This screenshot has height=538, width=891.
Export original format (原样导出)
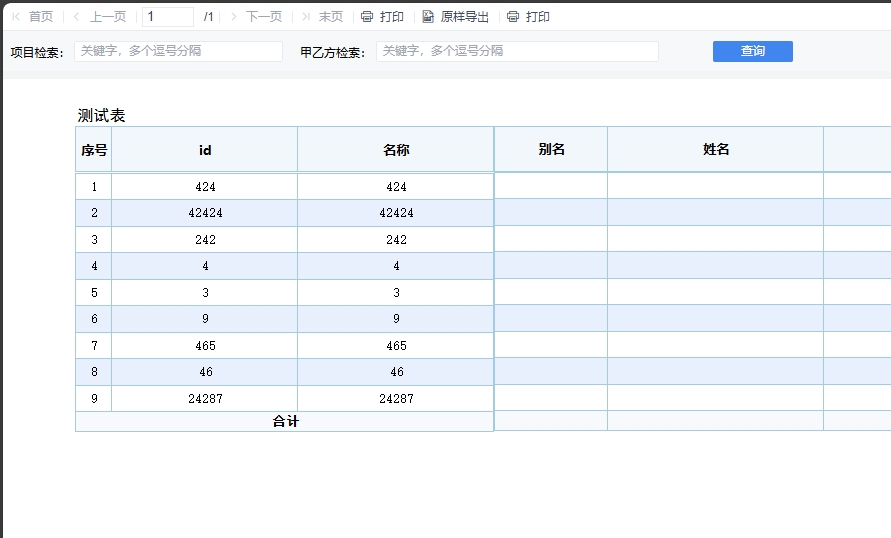click(456, 17)
